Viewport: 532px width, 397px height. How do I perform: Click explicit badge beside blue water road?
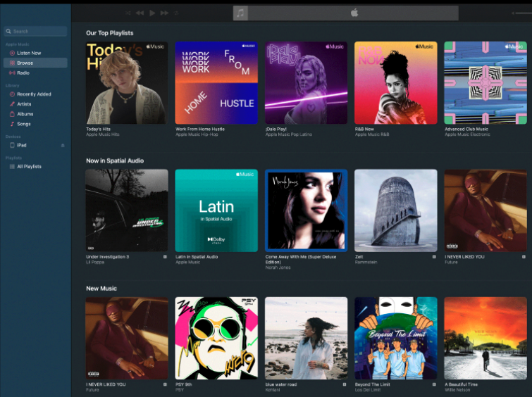coord(345,384)
